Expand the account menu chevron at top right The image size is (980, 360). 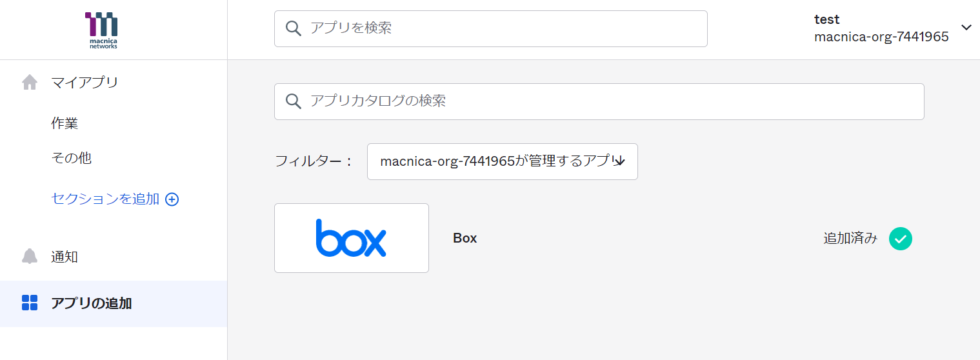pos(966,28)
